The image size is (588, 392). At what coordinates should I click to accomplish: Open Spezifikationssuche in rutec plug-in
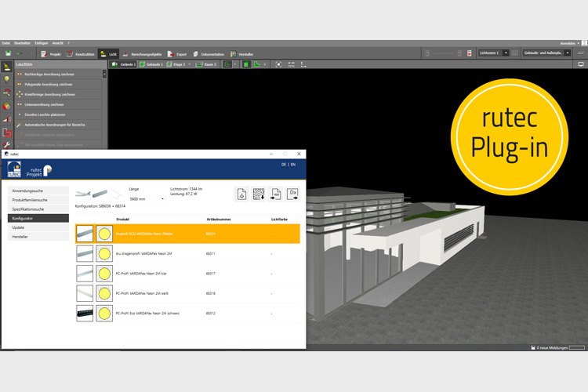tap(38, 209)
